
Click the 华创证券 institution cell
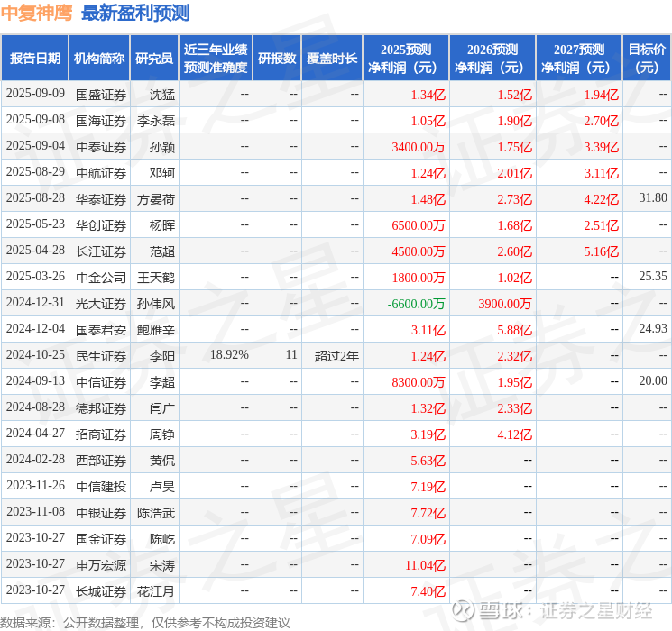(x=101, y=225)
